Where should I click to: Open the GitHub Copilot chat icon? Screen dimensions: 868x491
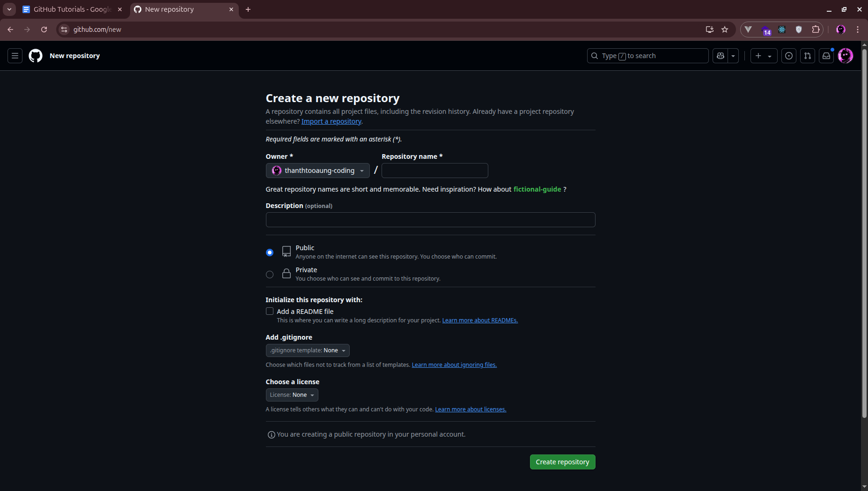point(721,56)
